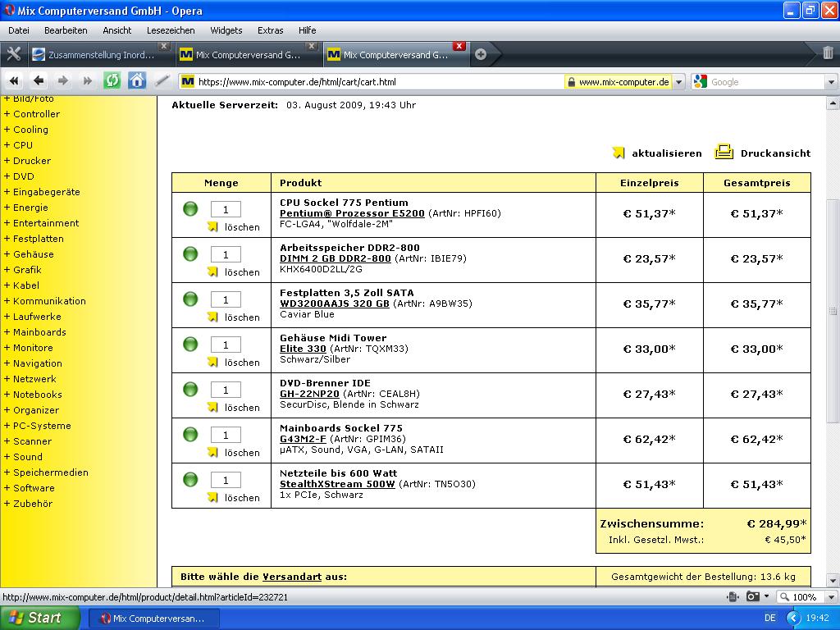Open the Opera panels wrench icon
Viewport: 840px width, 630px height.
click(13, 54)
